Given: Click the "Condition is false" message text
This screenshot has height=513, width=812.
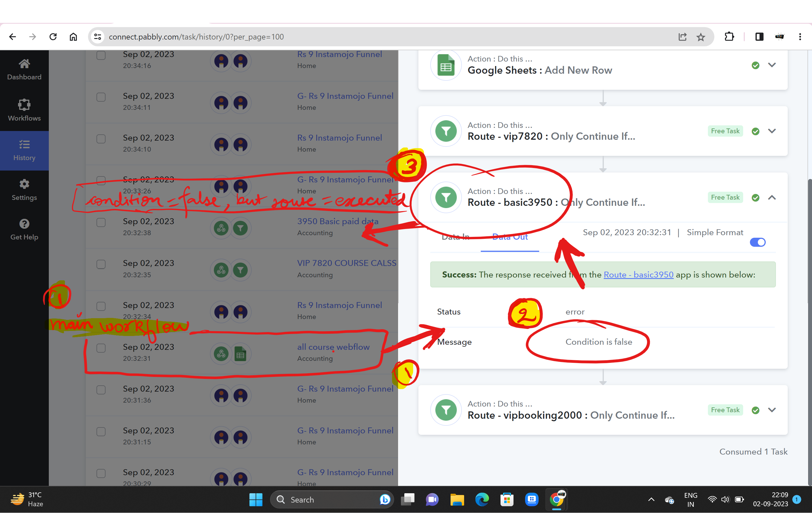Looking at the screenshot, I should click(x=598, y=342).
